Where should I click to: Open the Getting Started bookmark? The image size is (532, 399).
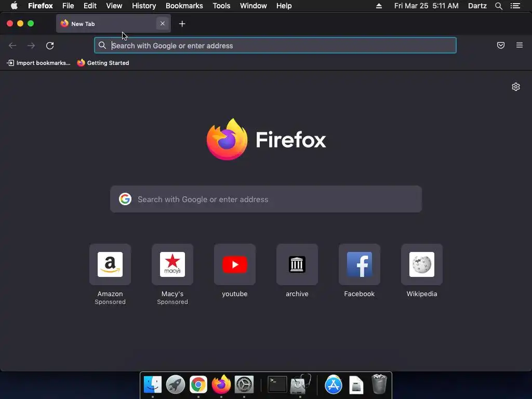pyautogui.click(x=103, y=63)
